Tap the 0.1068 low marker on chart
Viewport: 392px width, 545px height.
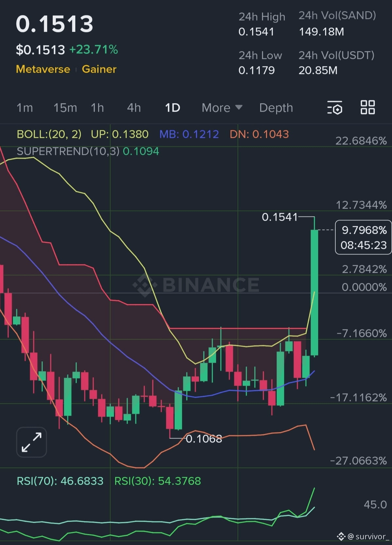(x=204, y=439)
